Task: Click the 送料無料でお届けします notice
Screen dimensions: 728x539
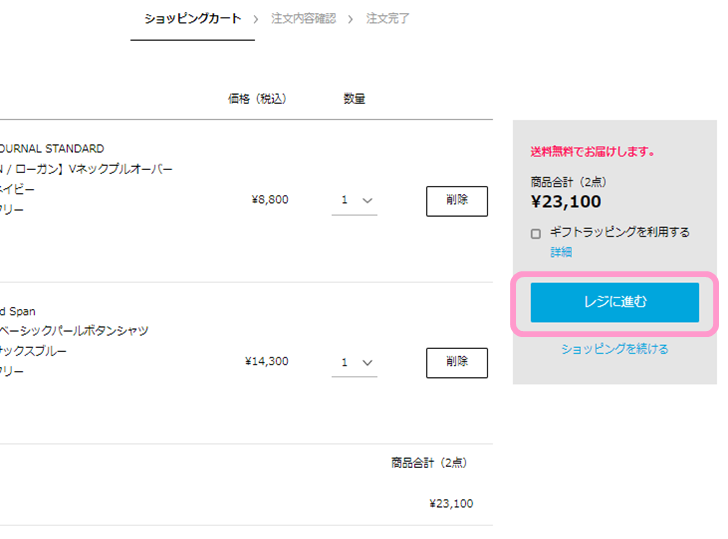Action: click(x=592, y=151)
